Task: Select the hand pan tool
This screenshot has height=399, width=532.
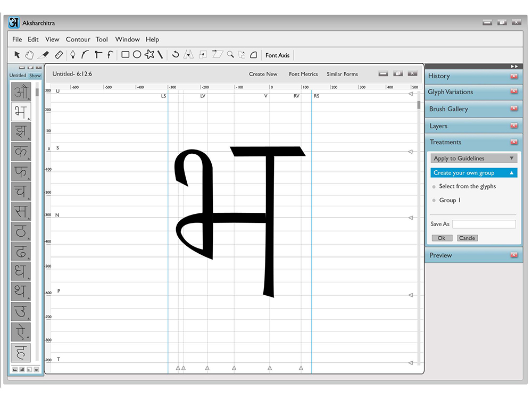Action: coord(29,55)
